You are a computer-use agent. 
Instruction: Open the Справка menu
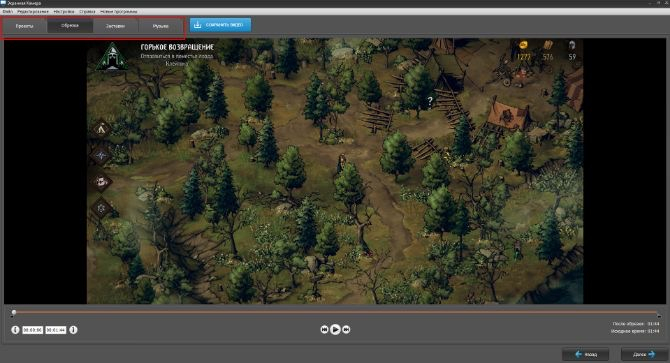pos(87,12)
